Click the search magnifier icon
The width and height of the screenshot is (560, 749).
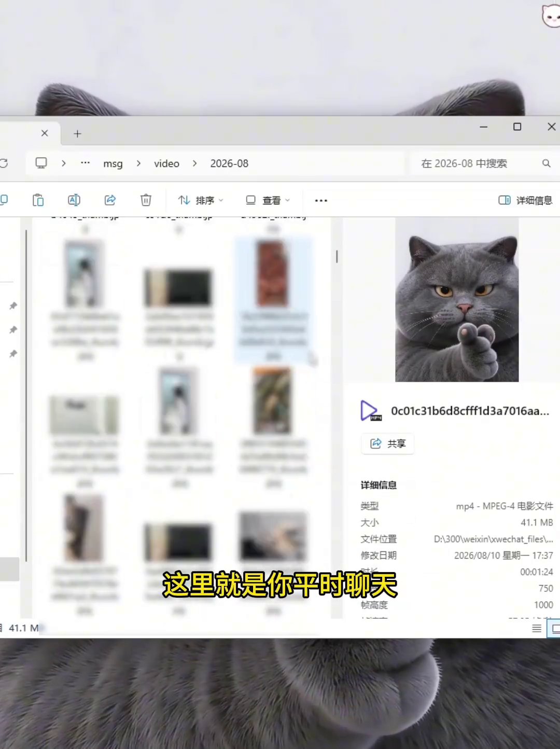pos(546,163)
